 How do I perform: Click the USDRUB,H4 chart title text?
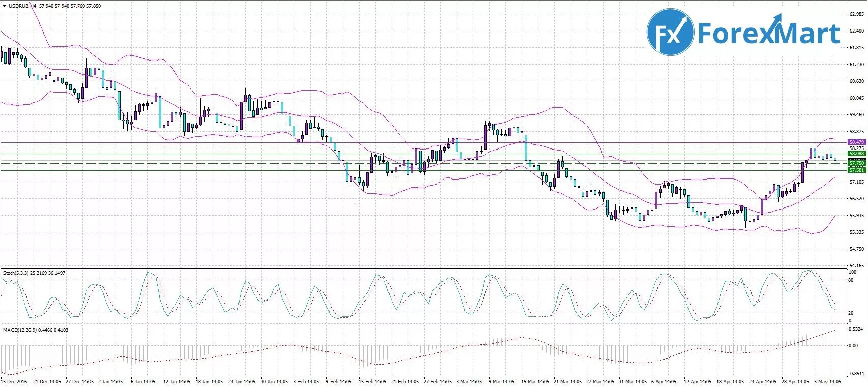(x=22, y=6)
